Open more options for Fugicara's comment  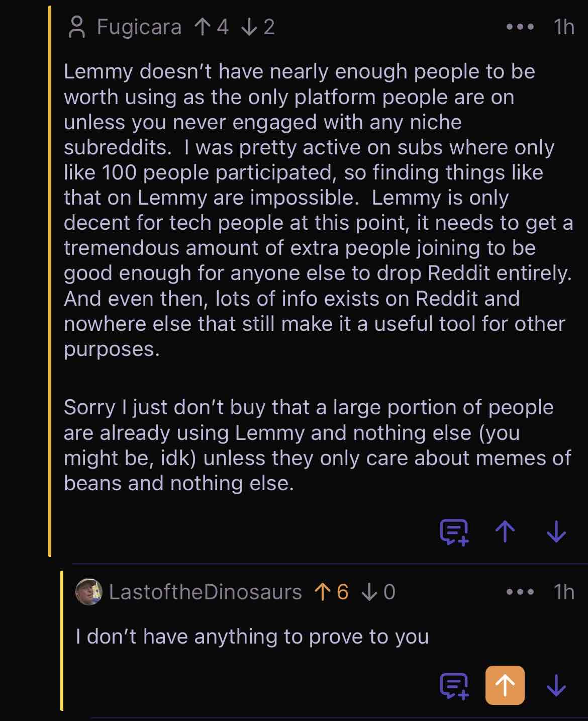520,27
